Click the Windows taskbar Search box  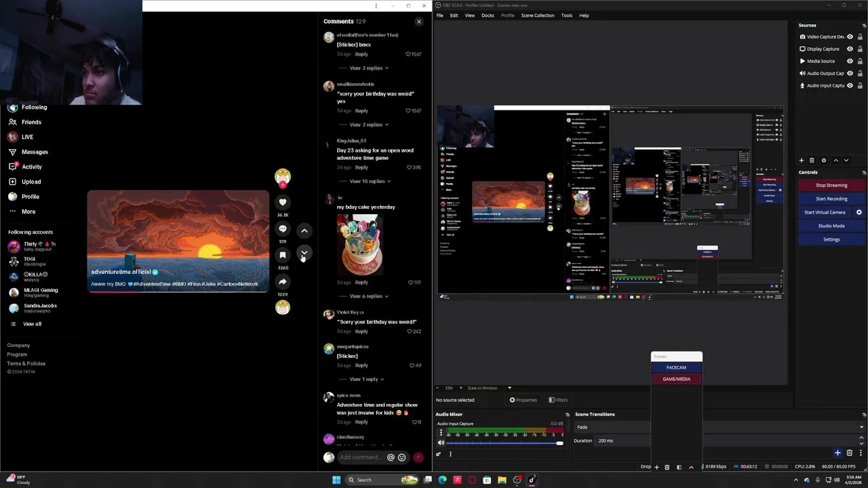click(382, 480)
